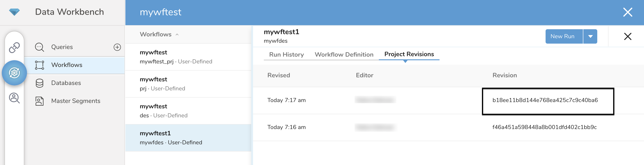Switch to the Workflow Definition tab

click(x=344, y=54)
